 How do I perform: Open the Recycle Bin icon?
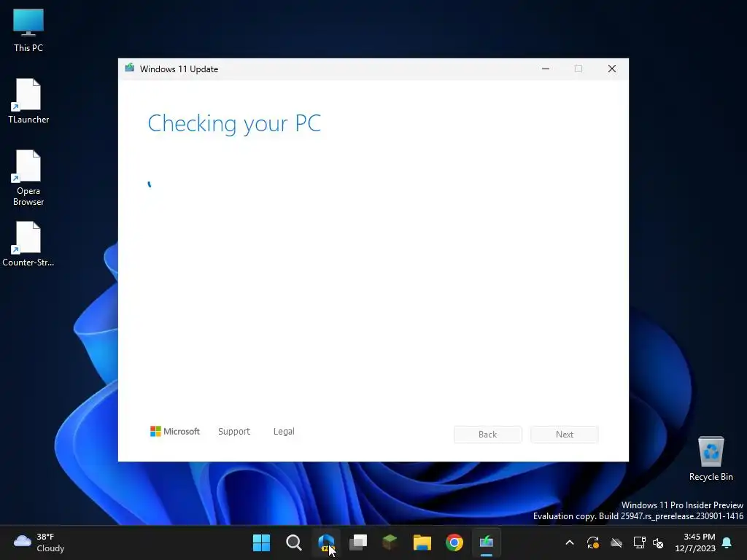click(711, 459)
